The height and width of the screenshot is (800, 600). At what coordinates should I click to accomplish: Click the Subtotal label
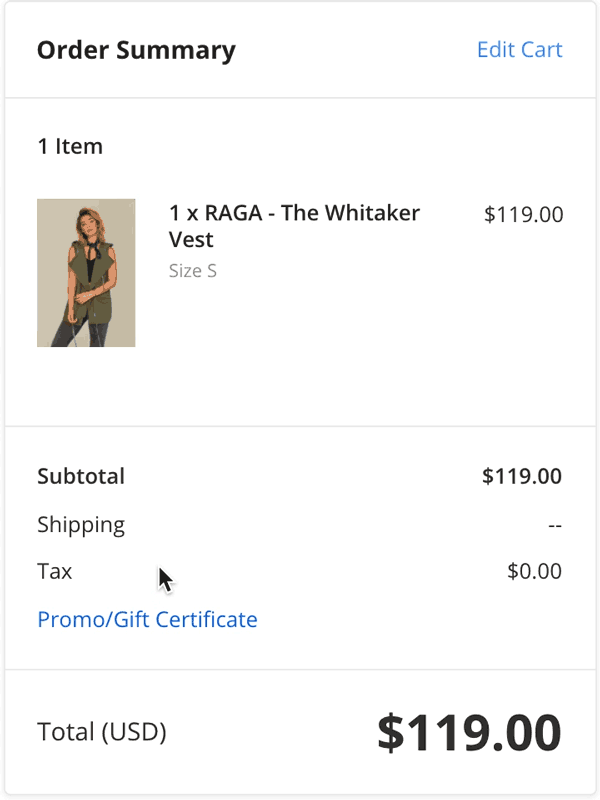[x=81, y=476]
